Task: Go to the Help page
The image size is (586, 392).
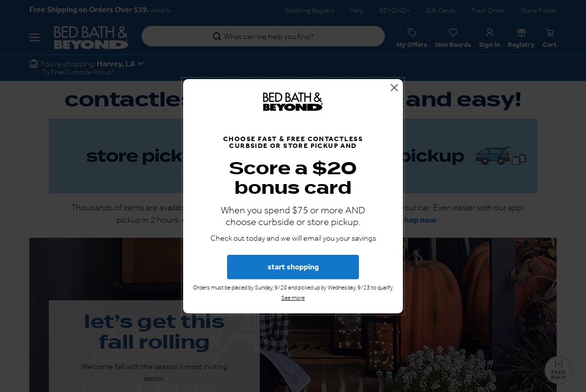Action: pos(357,11)
